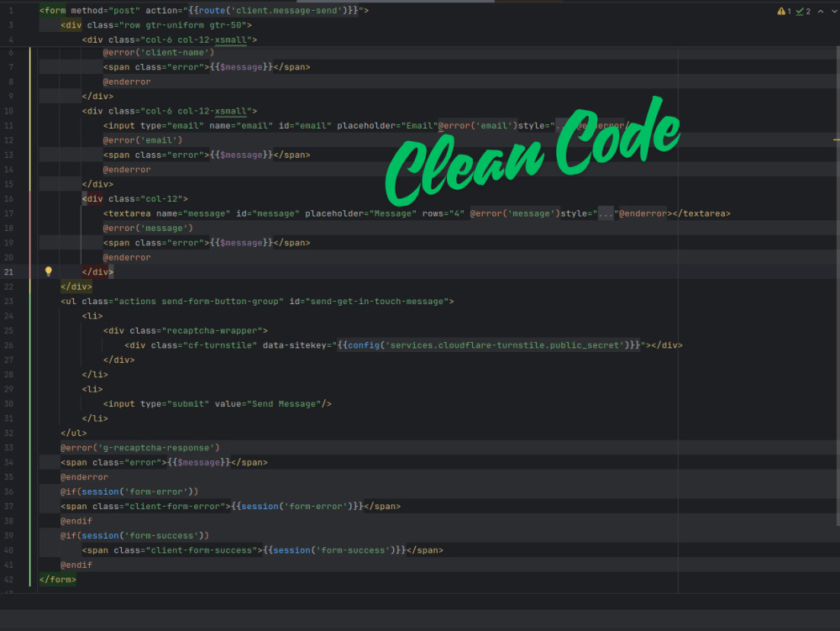Click @error('message') at start of line 18
The image size is (840, 631).
148,229
